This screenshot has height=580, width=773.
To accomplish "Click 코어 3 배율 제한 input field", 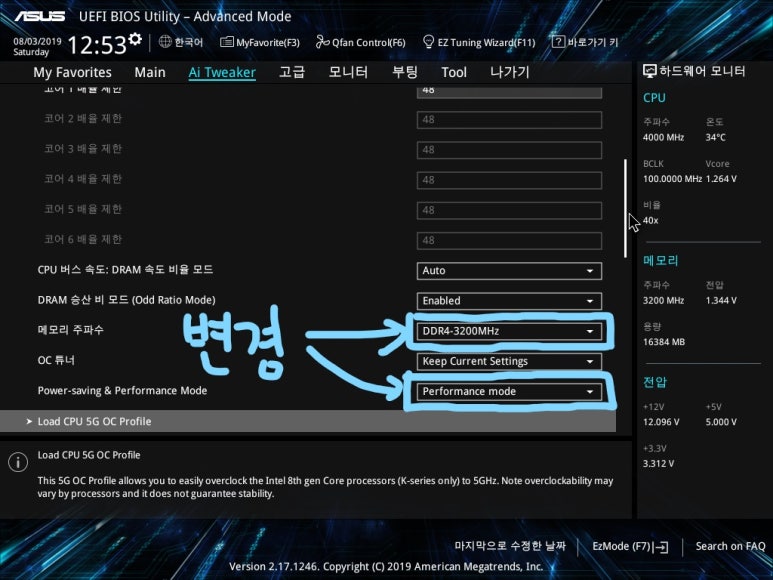I will pyautogui.click(x=509, y=150).
